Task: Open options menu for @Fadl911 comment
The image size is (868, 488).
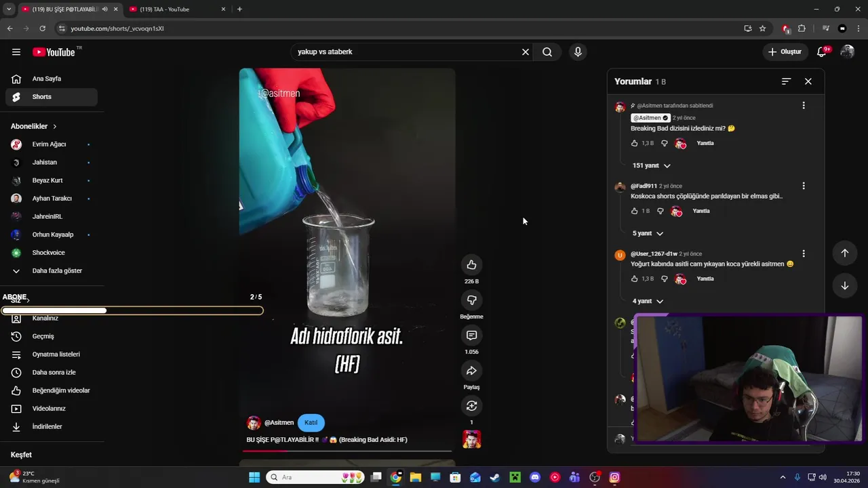Action: [x=804, y=186]
